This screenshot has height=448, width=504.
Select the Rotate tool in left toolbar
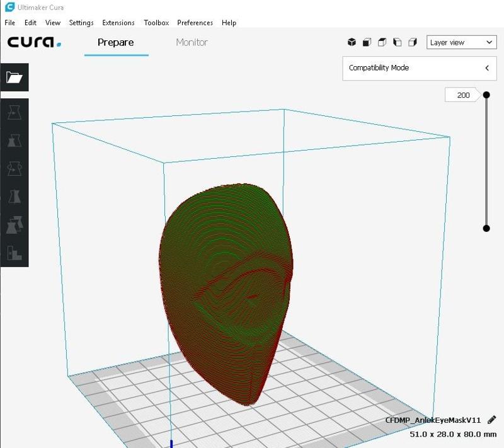click(x=14, y=168)
